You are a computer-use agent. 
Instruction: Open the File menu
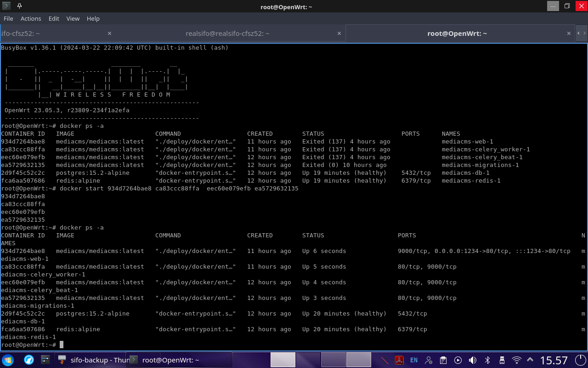[x=8, y=18]
